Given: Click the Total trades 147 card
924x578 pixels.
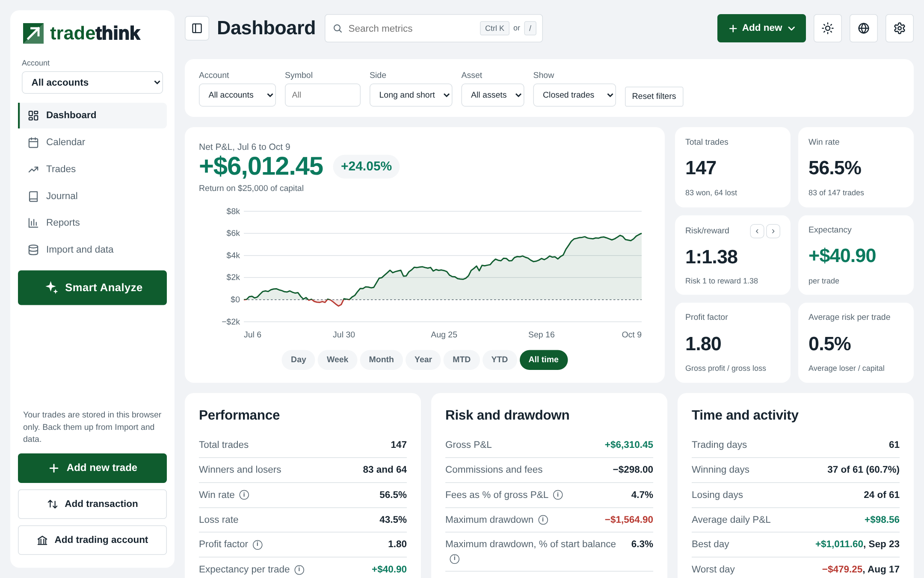Looking at the screenshot, I should [733, 167].
